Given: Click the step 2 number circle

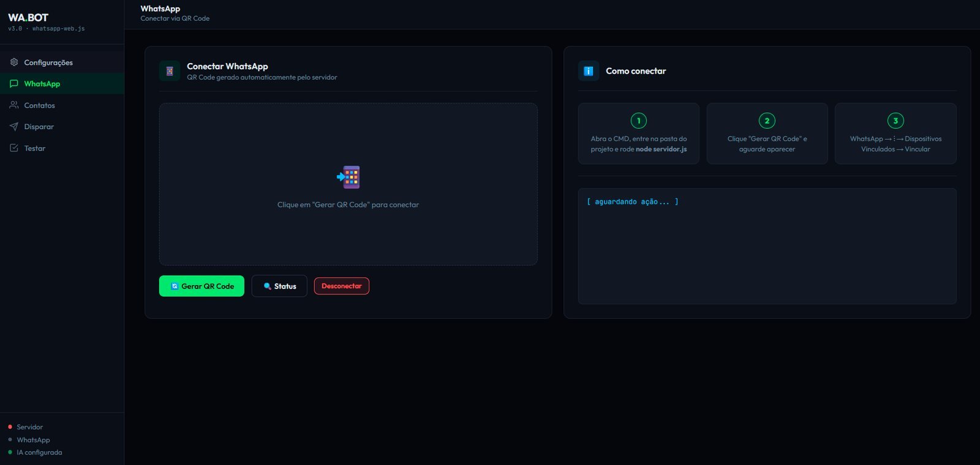Looking at the screenshot, I should [x=767, y=121].
